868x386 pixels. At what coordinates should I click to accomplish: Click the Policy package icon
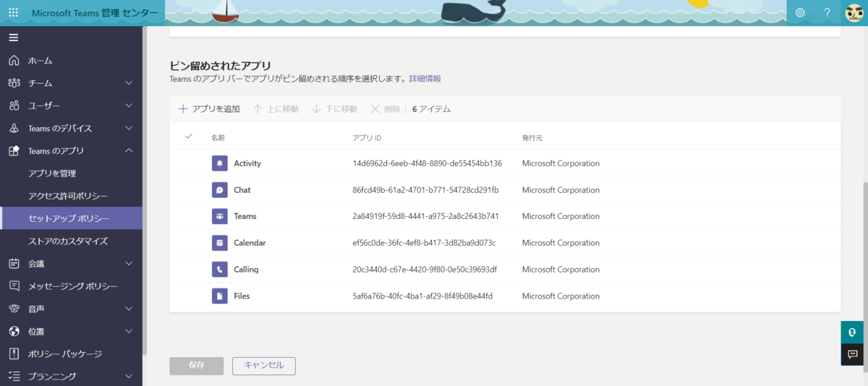tap(14, 353)
